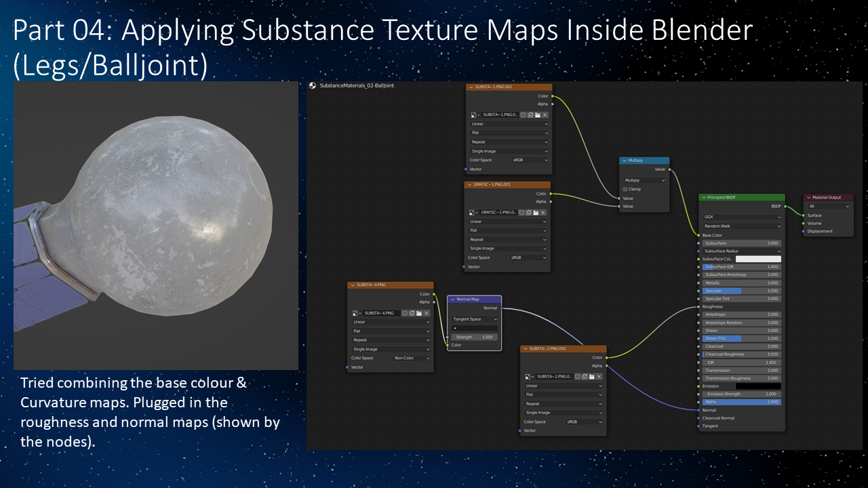
Task: Unlink image X on SUBSTA~2.PNG.001 node
Action: (x=599, y=376)
